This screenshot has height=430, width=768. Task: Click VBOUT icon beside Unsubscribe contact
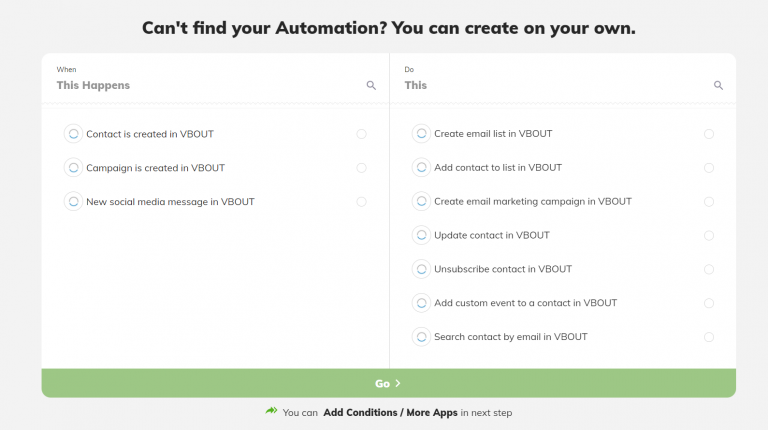pyautogui.click(x=421, y=269)
